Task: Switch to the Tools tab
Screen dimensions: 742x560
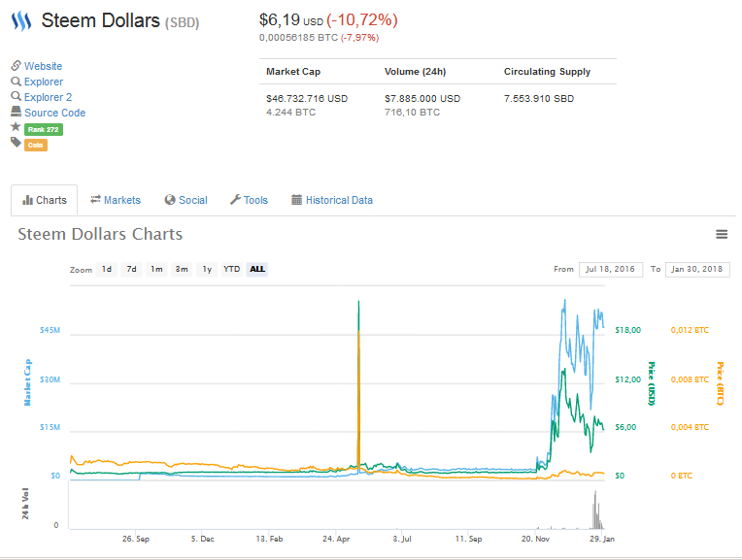Action: coord(249,201)
